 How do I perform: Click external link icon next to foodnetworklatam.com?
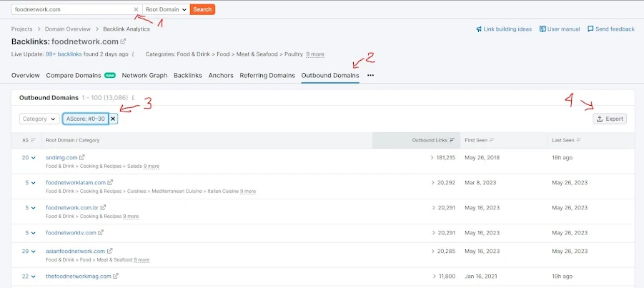tap(110, 182)
